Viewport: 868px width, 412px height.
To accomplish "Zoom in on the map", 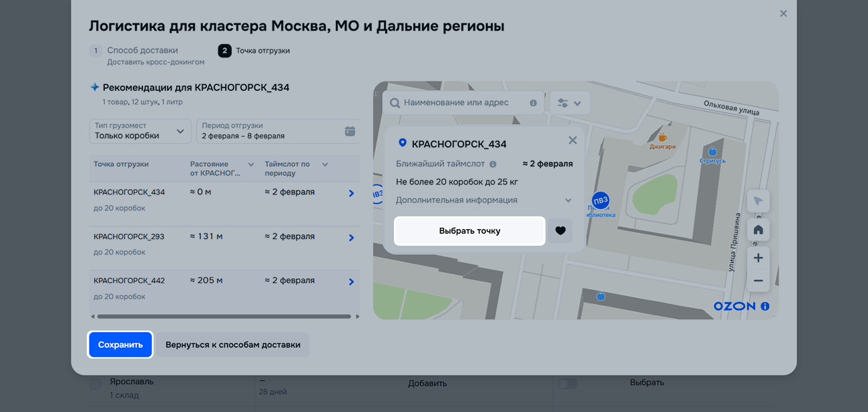I will (x=758, y=258).
